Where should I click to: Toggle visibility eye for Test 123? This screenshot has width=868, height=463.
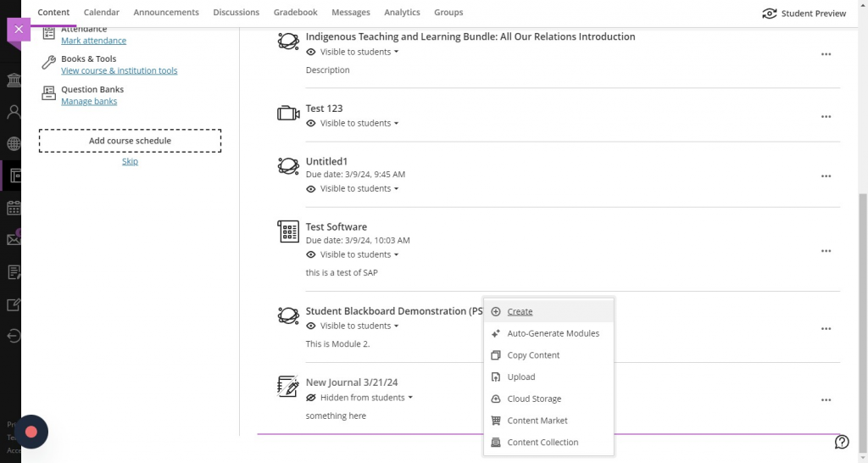tap(311, 124)
